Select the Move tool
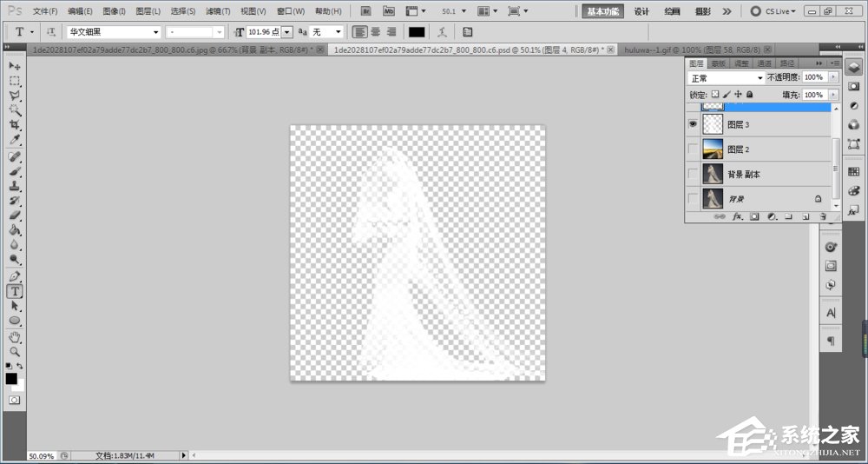Viewport: 868px width, 464px height. [15, 66]
